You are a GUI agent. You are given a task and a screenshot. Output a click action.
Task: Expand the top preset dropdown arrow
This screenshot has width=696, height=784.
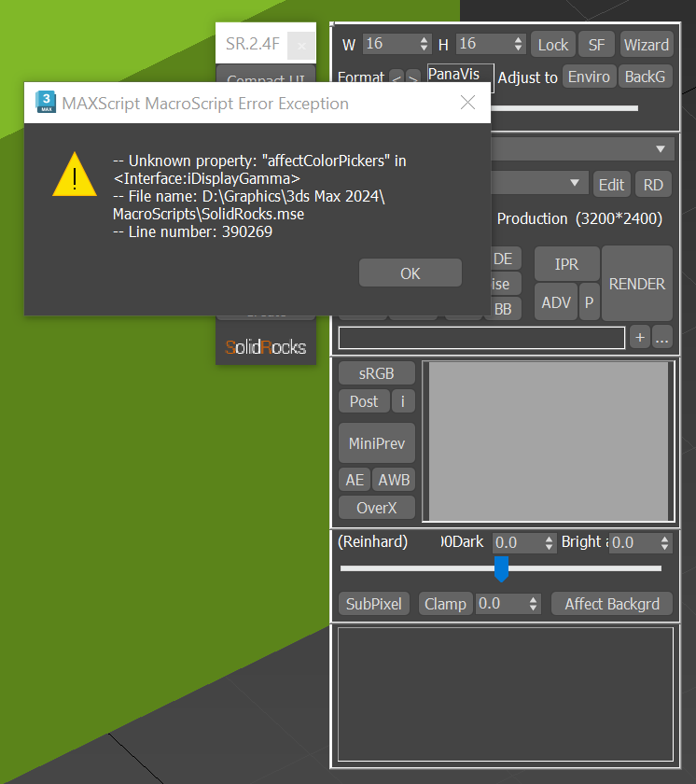click(660, 149)
